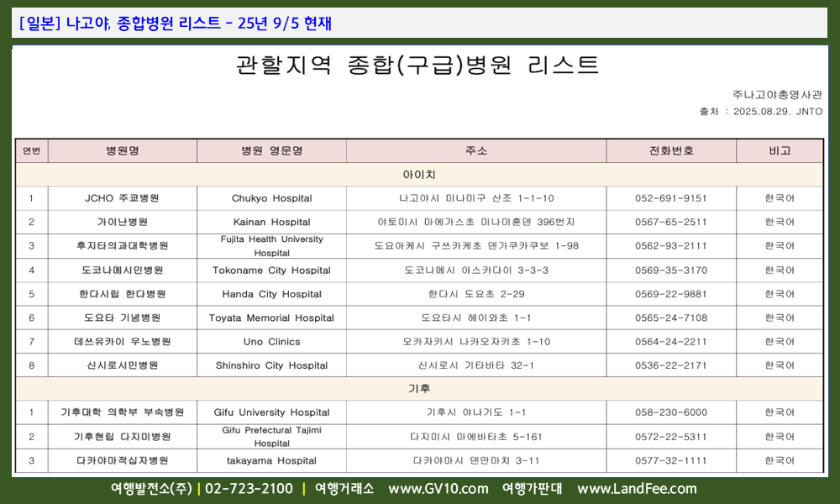840x504 pixels.
Task: Click the 여행거래소 label in footer
Action: tap(344, 489)
